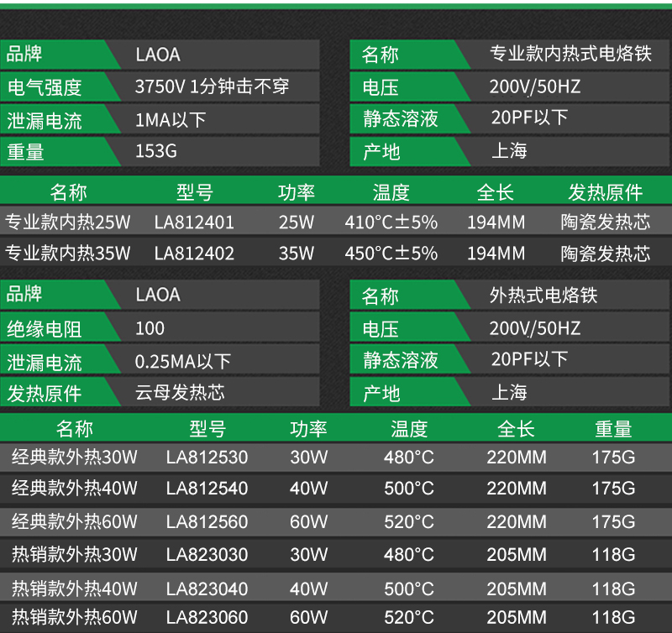
Task: Select model number LA812401
Action: (194, 223)
